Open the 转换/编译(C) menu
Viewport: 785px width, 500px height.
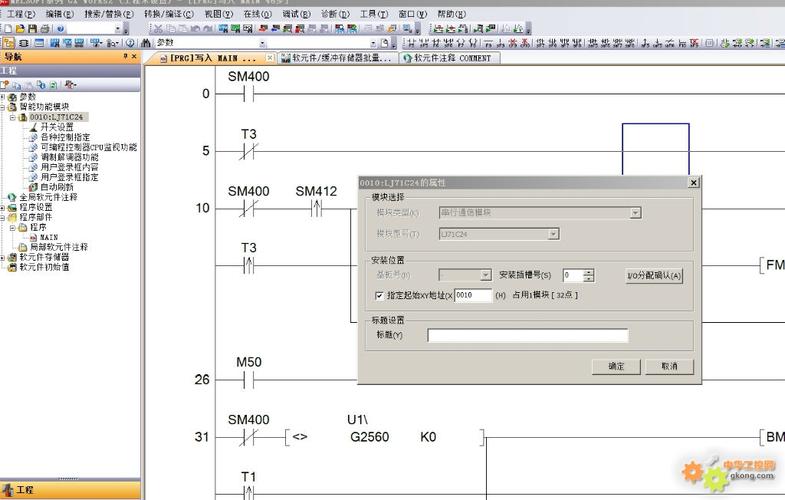(x=169, y=14)
